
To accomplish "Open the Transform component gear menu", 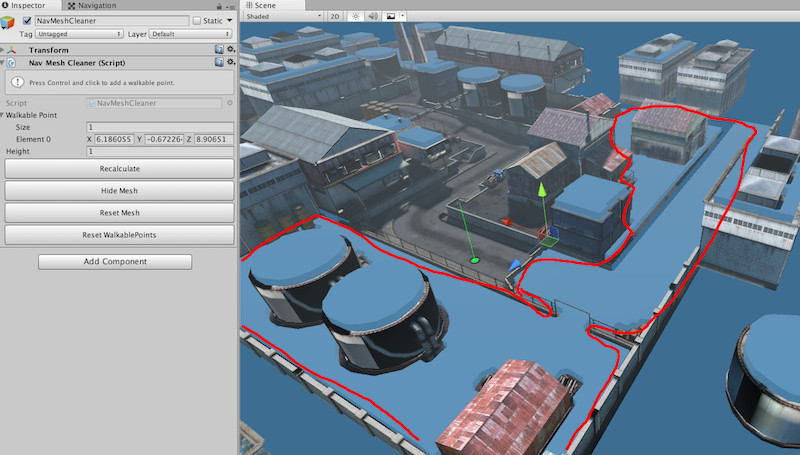I will (x=231, y=49).
